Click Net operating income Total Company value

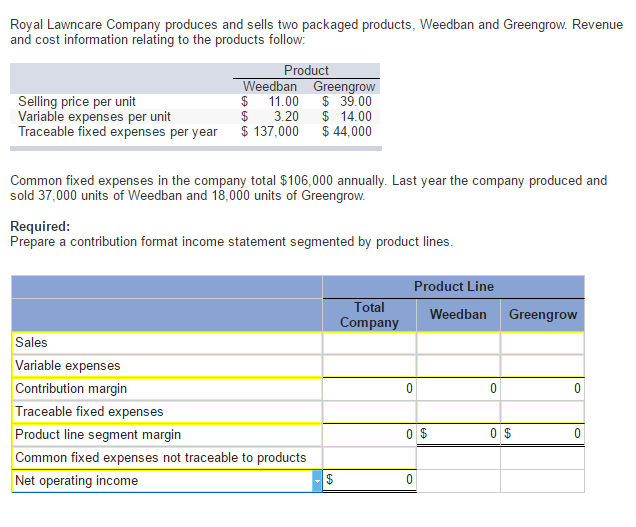tap(369, 481)
